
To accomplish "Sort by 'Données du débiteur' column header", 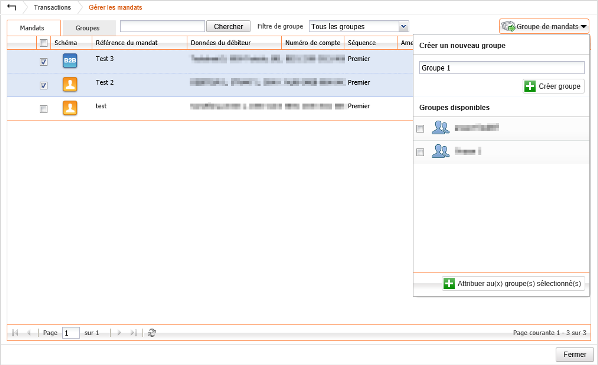I will tap(221, 43).
